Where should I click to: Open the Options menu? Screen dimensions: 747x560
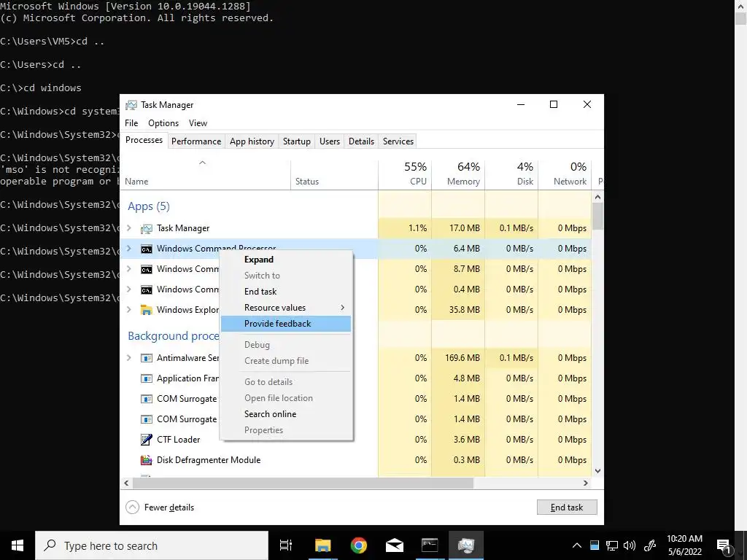[163, 123]
